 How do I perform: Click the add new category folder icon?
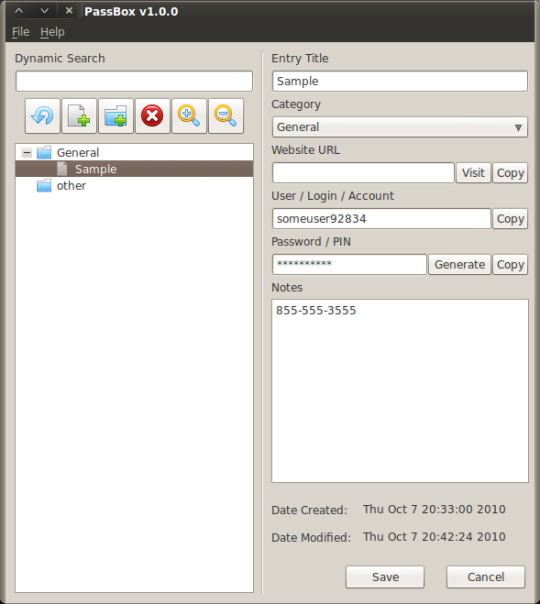coord(116,116)
